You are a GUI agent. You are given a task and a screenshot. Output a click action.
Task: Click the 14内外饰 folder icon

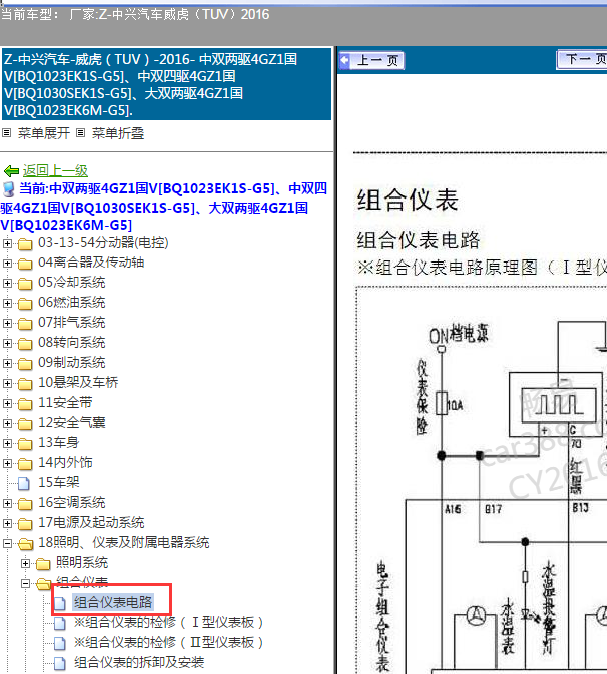coord(25,463)
